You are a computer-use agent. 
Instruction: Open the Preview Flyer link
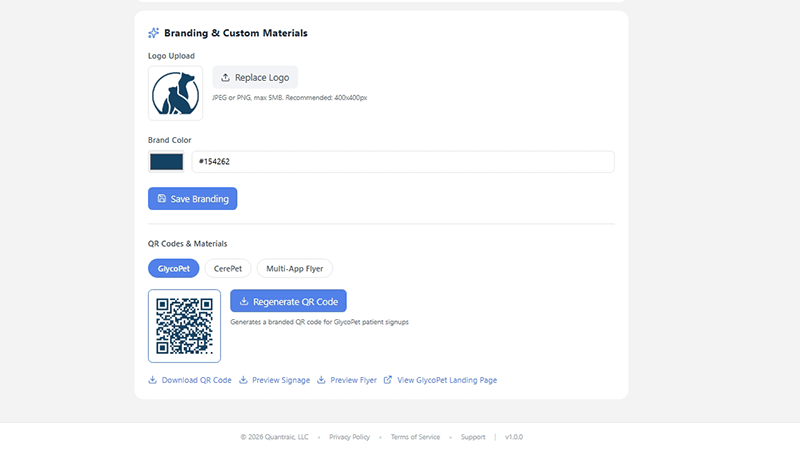(353, 380)
